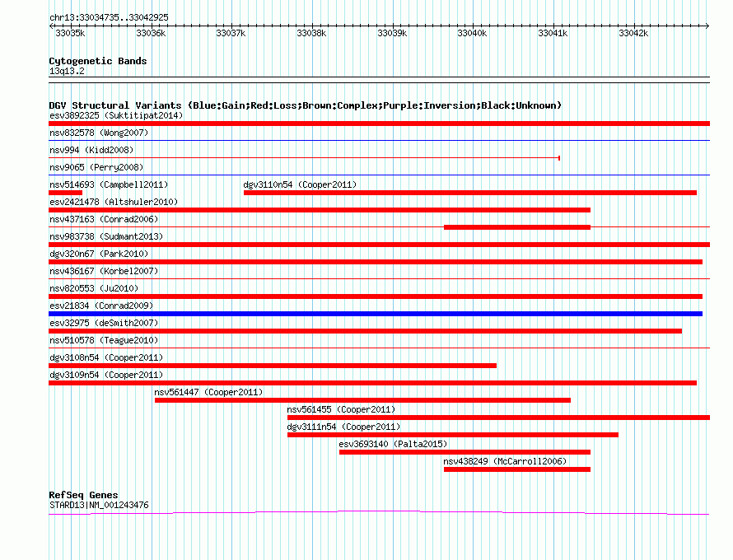Click the esv2421478 (Altshuler2010) label
Image resolution: width=733 pixels, height=560 pixels.
pos(114,202)
